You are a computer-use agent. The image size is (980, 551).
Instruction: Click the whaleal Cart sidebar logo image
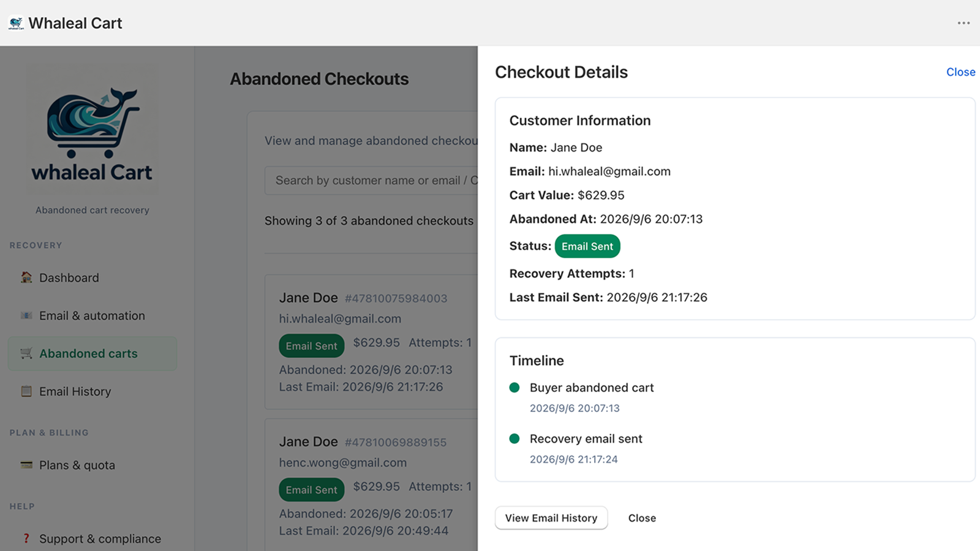pyautogui.click(x=92, y=130)
